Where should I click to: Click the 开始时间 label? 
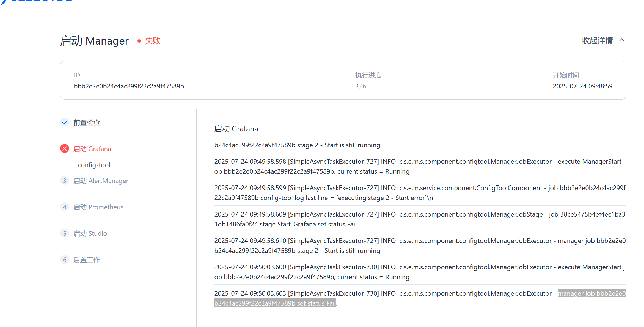[566, 75]
